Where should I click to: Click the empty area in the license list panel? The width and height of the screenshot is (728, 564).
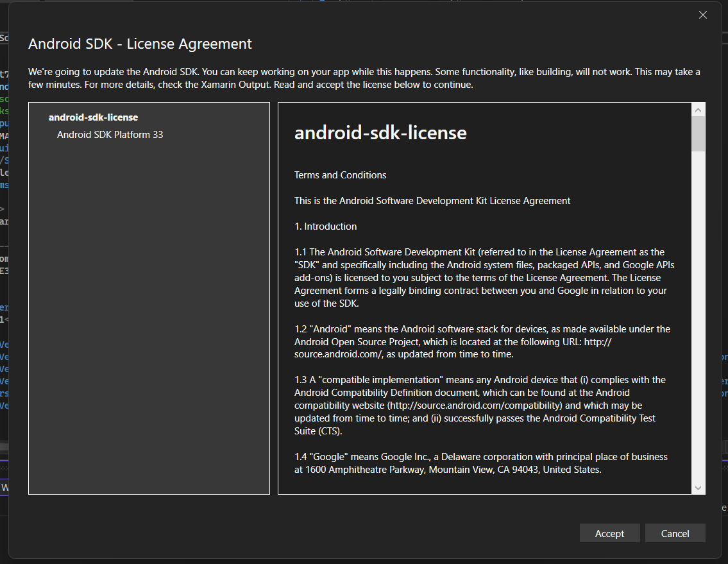[x=149, y=321]
